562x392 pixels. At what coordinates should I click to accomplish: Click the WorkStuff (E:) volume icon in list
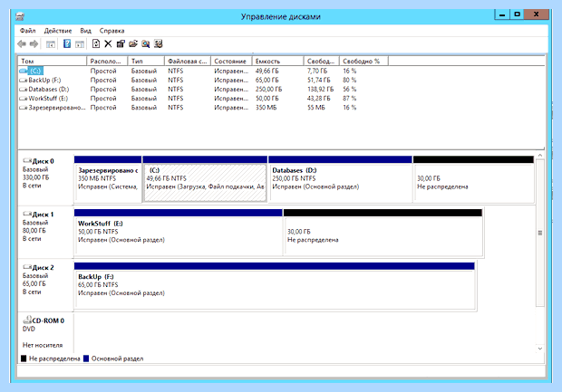coord(24,99)
